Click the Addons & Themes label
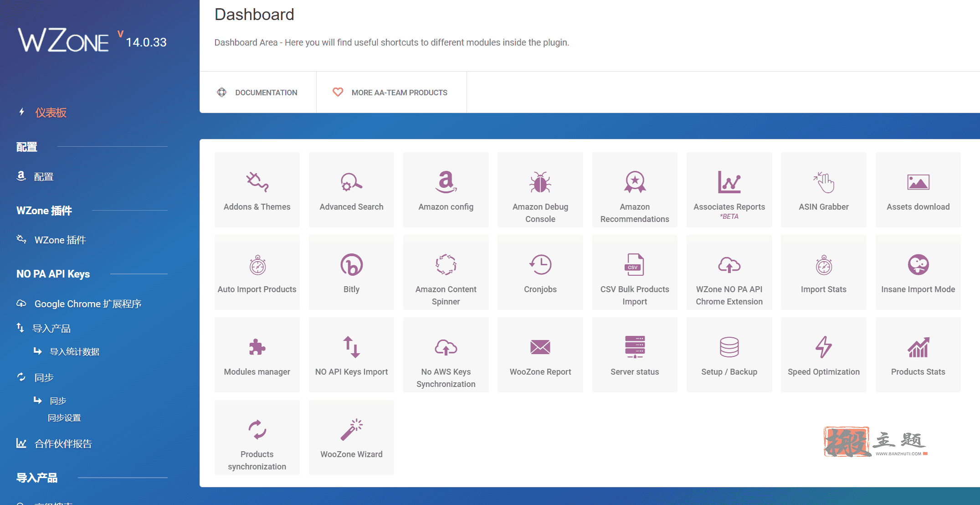Screen dimensions: 980x505 click(x=257, y=207)
